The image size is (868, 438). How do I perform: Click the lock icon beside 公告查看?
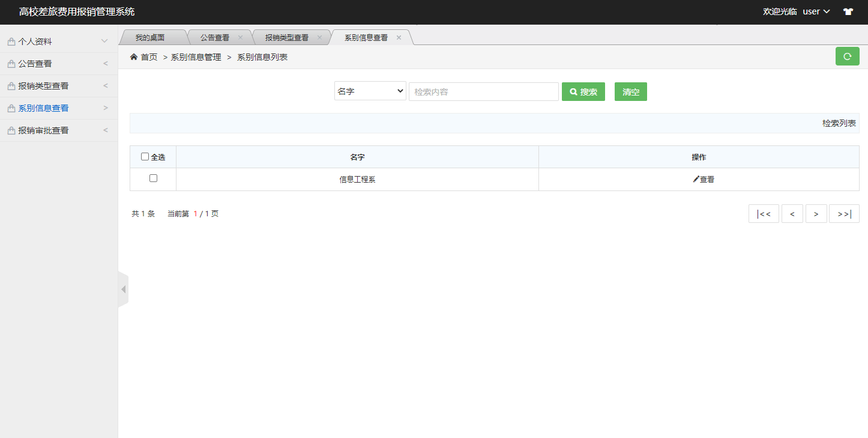[11, 64]
